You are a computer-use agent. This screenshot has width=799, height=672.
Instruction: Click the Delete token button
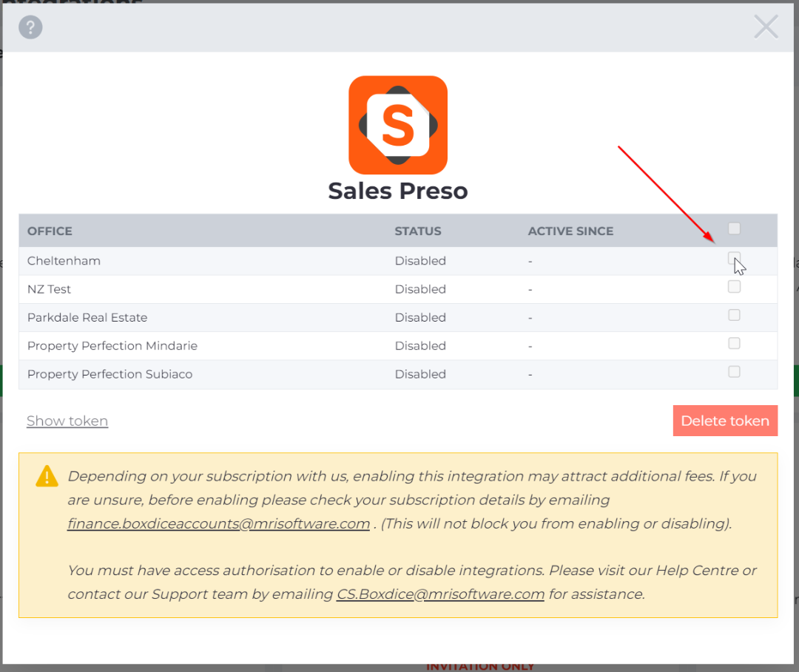click(725, 421)
